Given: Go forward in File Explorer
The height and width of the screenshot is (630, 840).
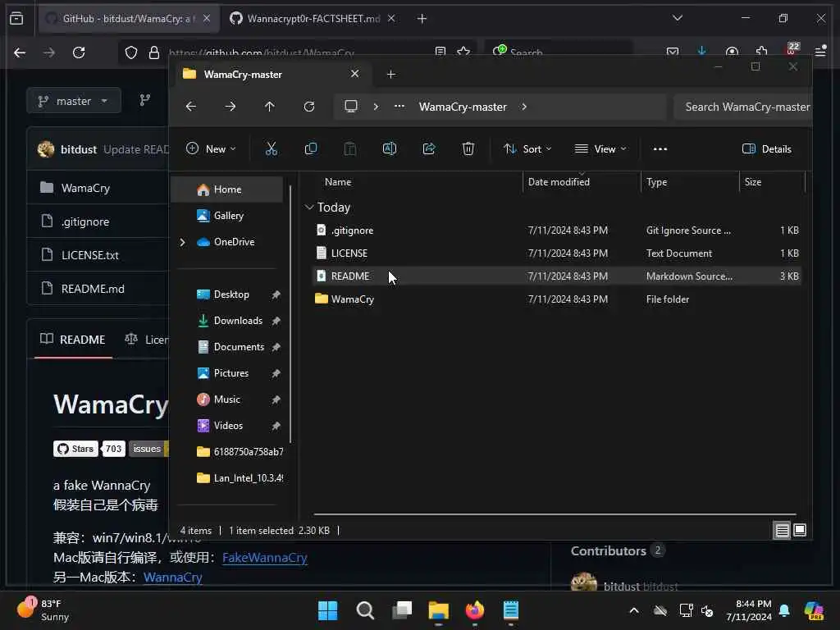Looking at the screenshot, I should (x=231, y=107).
